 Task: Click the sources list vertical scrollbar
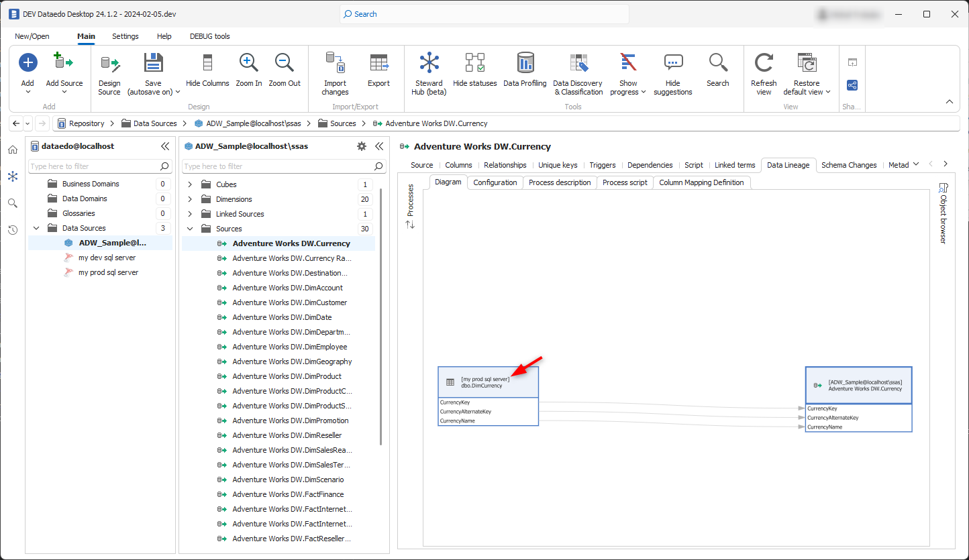381,315
